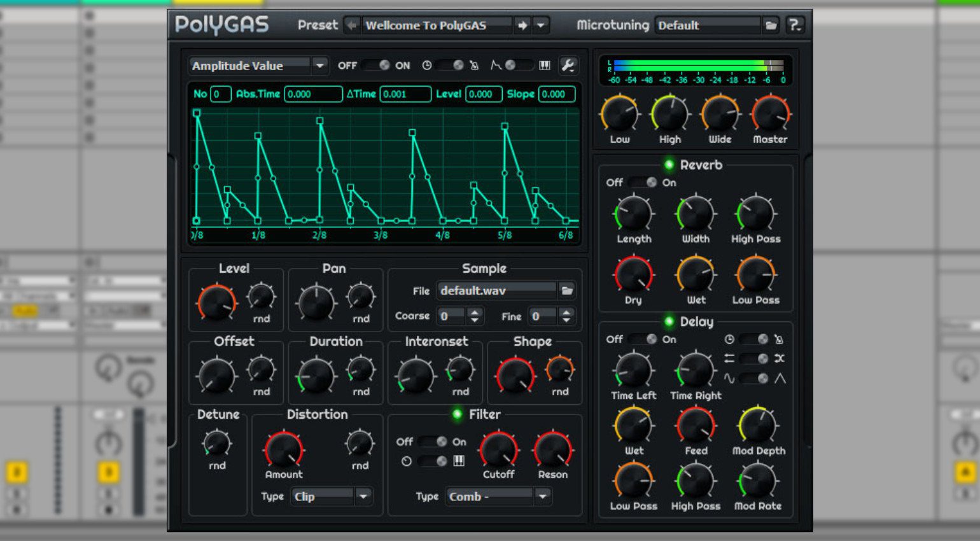
Task: Click the Fine value stepper arrows
Action: pos(566,316)
